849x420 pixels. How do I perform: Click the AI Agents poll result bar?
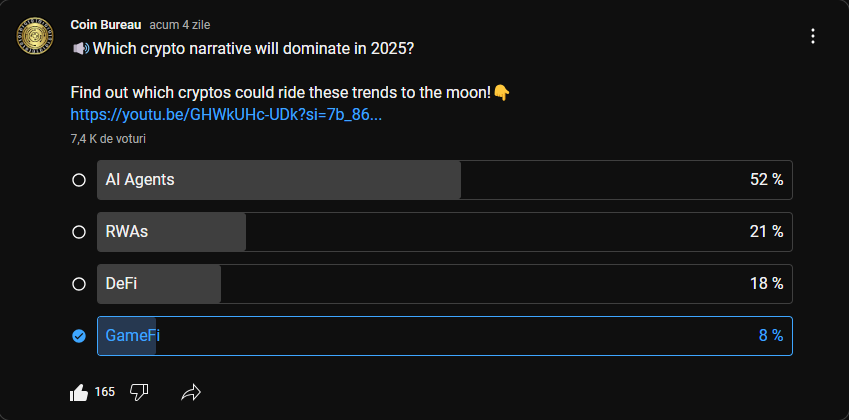444,180
